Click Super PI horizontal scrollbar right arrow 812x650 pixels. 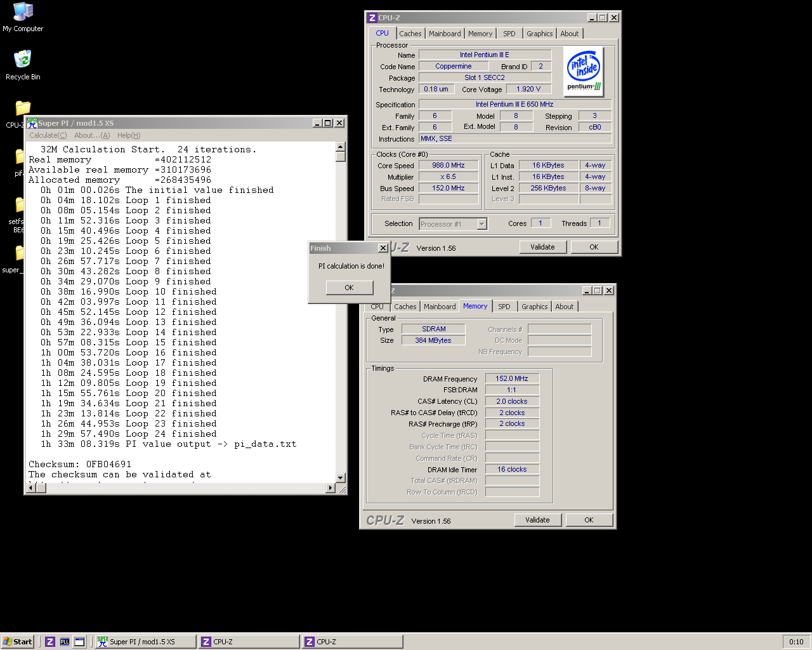tap(331, 488)
